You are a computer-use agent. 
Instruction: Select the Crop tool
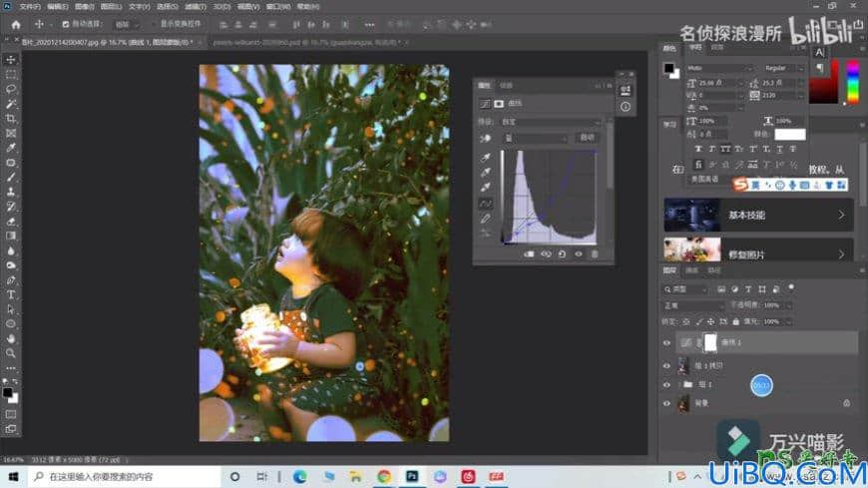click(x=11, y=119)
